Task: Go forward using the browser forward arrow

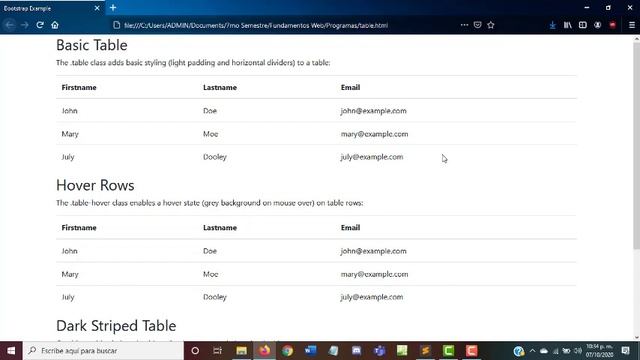Action: [24, 25]
